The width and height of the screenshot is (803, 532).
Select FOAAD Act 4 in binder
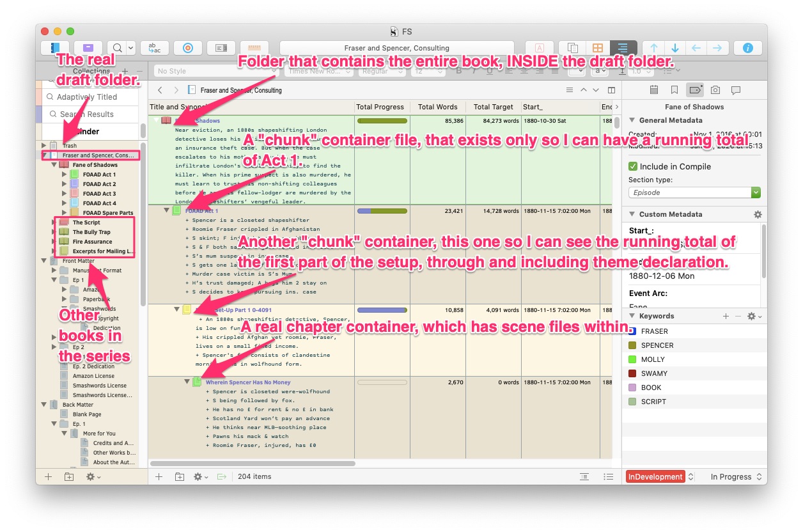point(99,203)
